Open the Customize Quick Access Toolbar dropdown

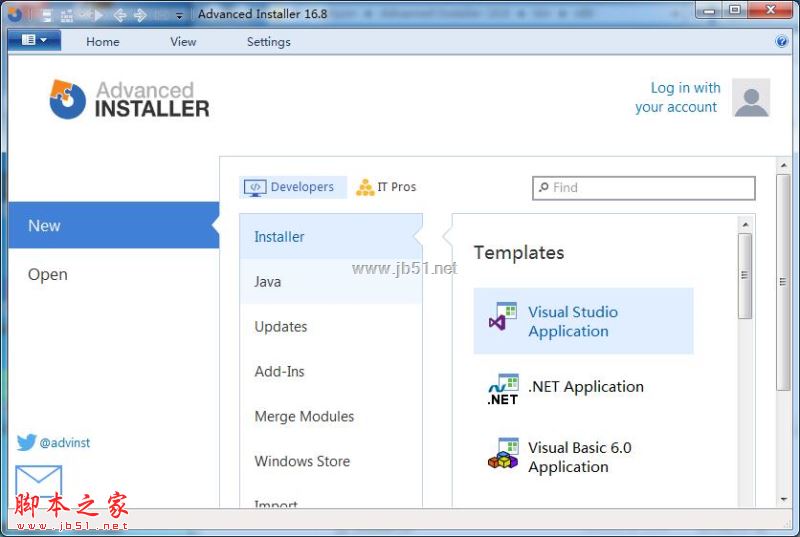coord(179,16)
